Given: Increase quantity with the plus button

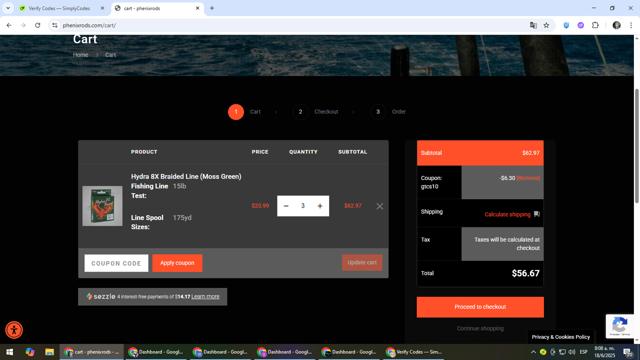Looking at the screenshot, I should coord(320,206).
